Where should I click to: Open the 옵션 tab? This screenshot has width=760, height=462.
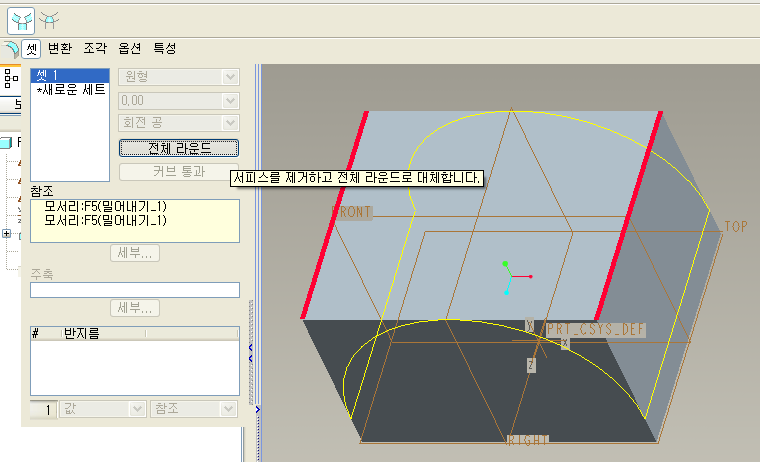(130, 48)
